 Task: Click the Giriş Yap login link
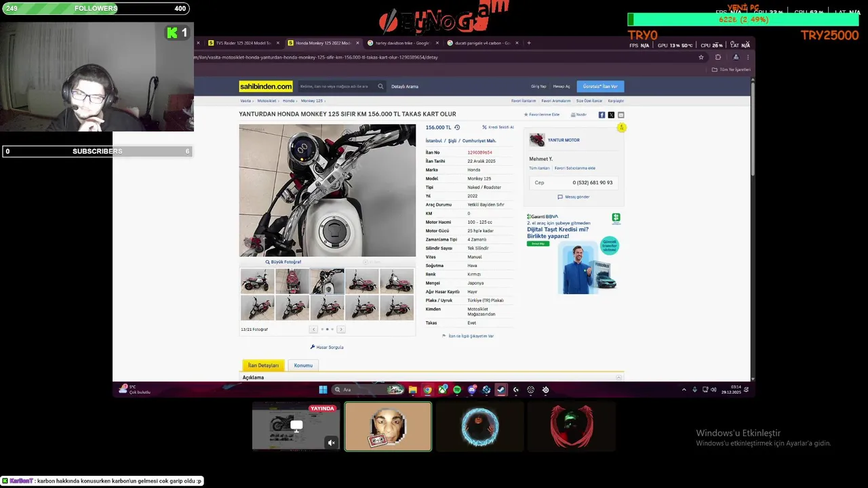(538, 87)
